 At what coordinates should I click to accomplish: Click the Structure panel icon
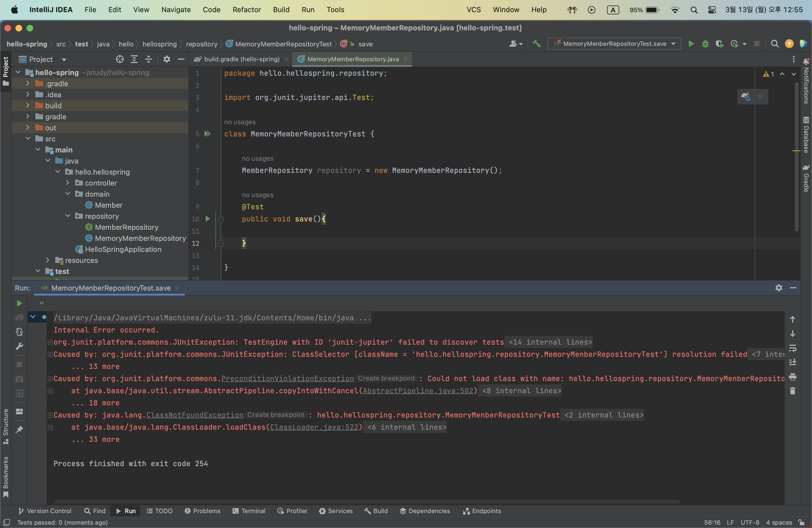[5, 429]
